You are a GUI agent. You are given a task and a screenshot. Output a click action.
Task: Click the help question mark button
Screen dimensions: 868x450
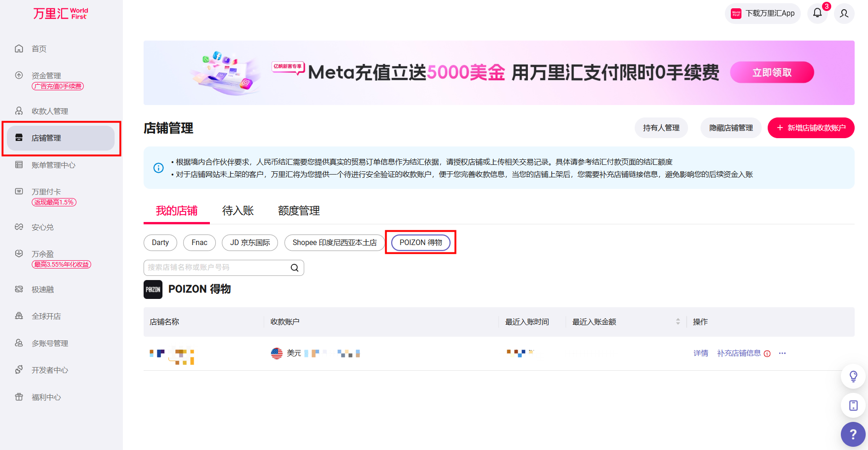coord(853,434)
